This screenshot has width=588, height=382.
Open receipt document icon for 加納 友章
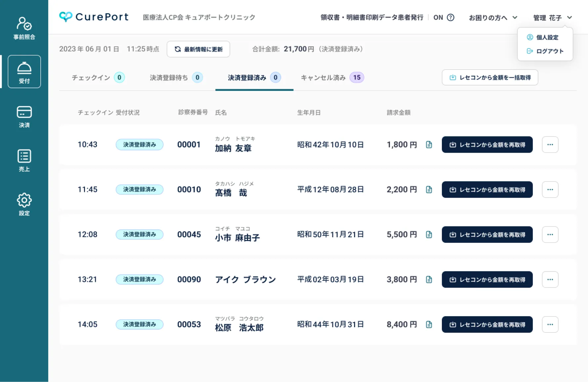pyautogui.click(x=429, y=145)
